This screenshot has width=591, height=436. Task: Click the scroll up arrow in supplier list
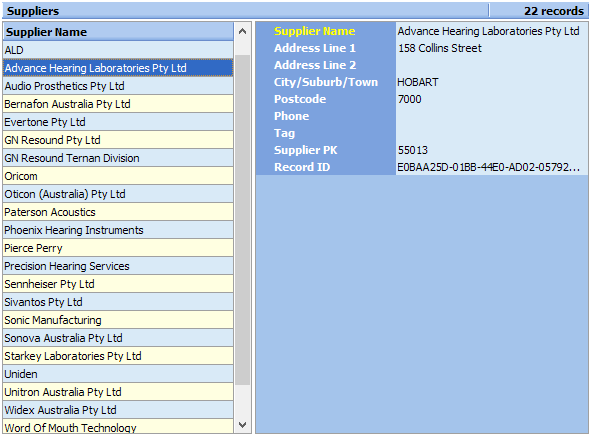click(x=242, y=32)
